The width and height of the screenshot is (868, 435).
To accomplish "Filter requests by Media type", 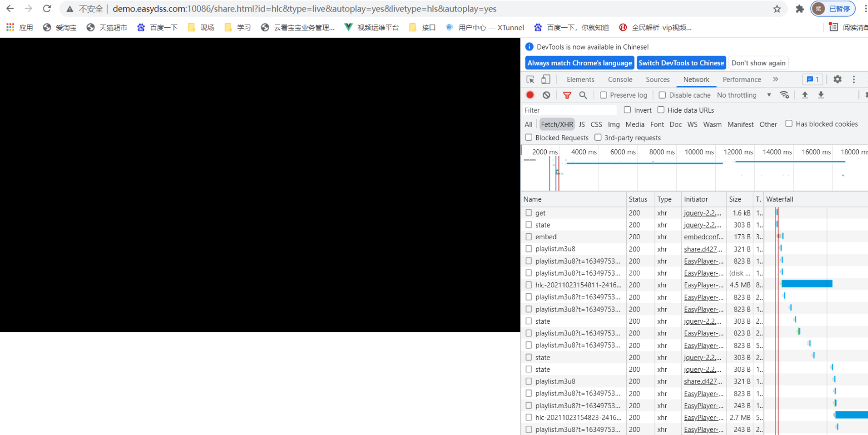I will click(635, 124).
